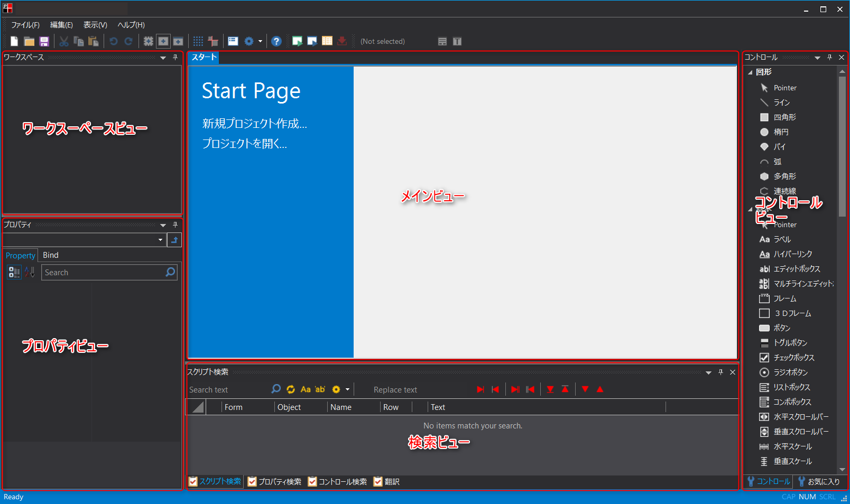Switch to the Bind tab
The height and width of the screenshot is (504, 850).
[50, 255]
